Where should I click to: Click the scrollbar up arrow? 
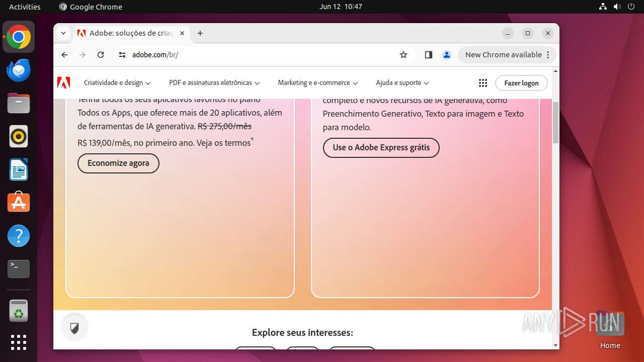pyautogui.click(x=555, y=71)
